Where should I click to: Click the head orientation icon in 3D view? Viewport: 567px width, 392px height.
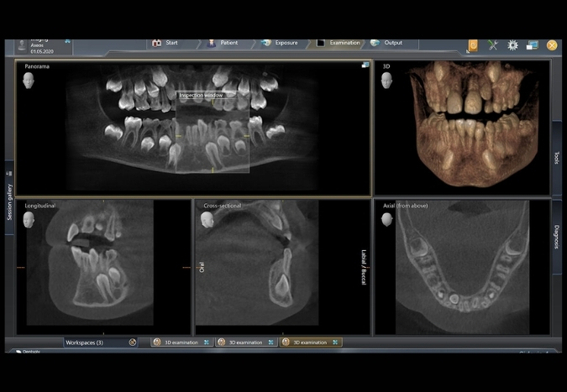388,81
